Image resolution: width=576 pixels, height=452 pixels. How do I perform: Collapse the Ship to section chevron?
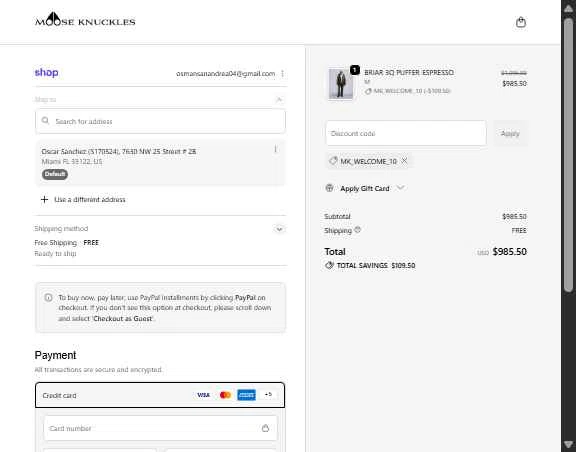pos(279,100)
